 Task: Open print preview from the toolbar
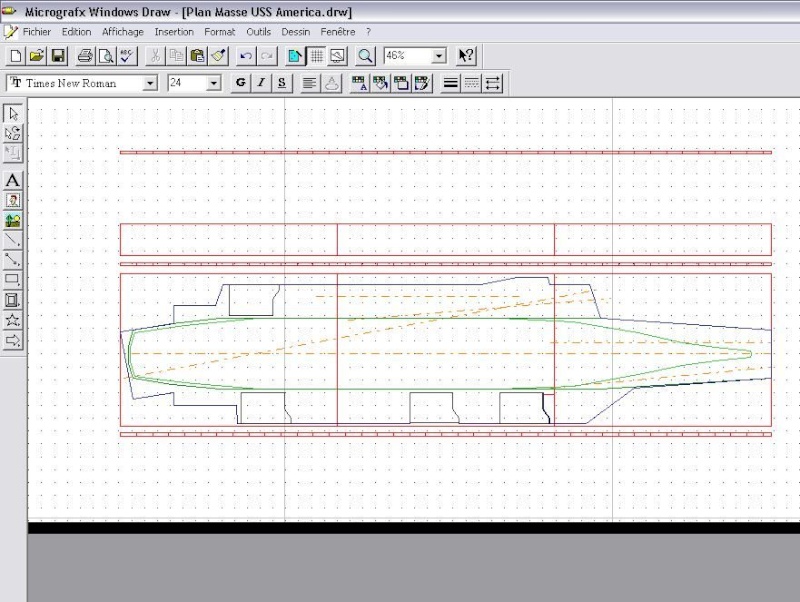point(106,56)
